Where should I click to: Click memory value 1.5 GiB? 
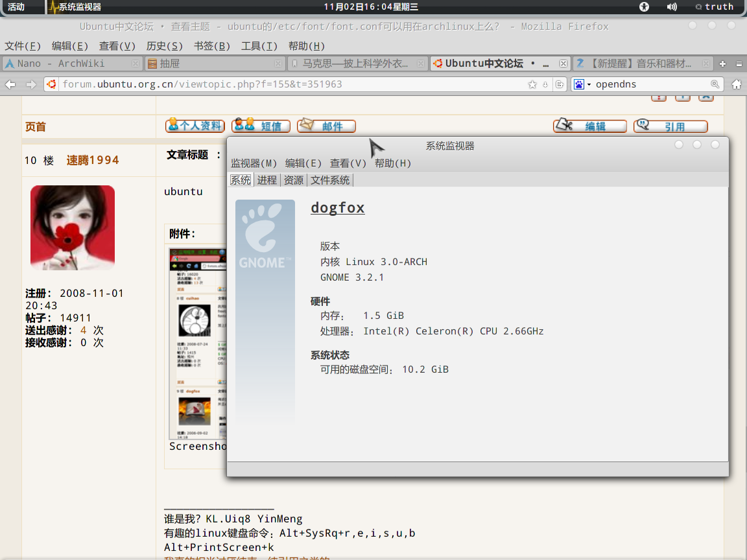(383, 316)
